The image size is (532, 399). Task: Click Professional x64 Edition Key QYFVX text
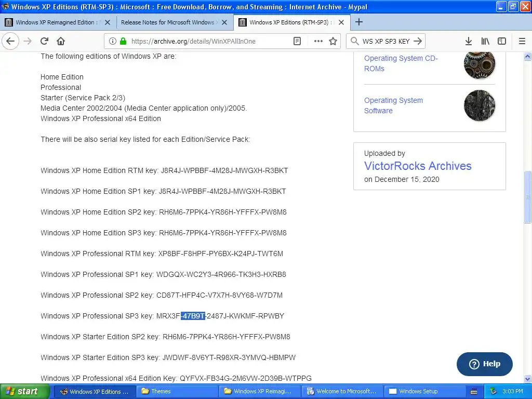[x=245, y=378]
